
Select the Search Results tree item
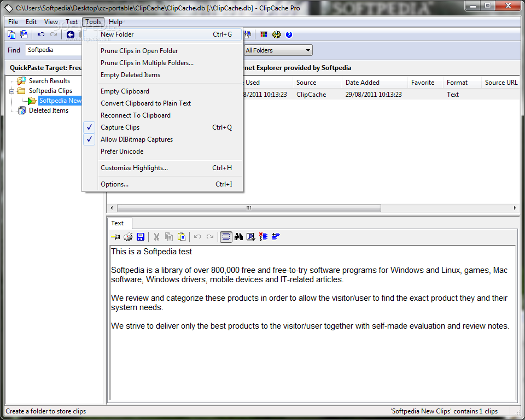tap(50, 81)
